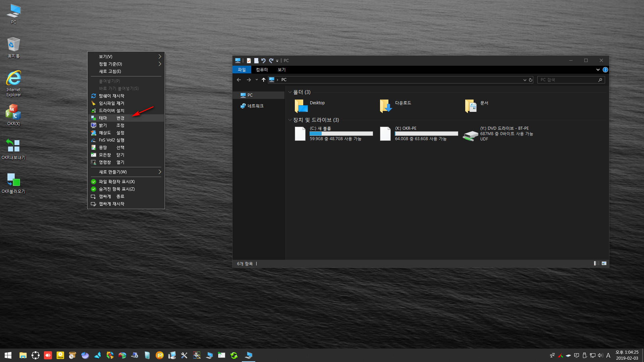
Task: Expand 새로 만들기(W) submenu
Action: (126, 172)
